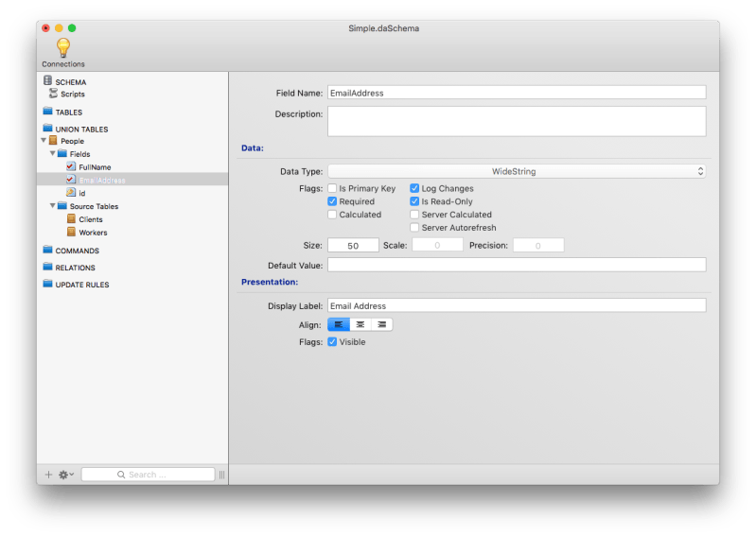Click the COMMANDS folder icon

(47, 250)
